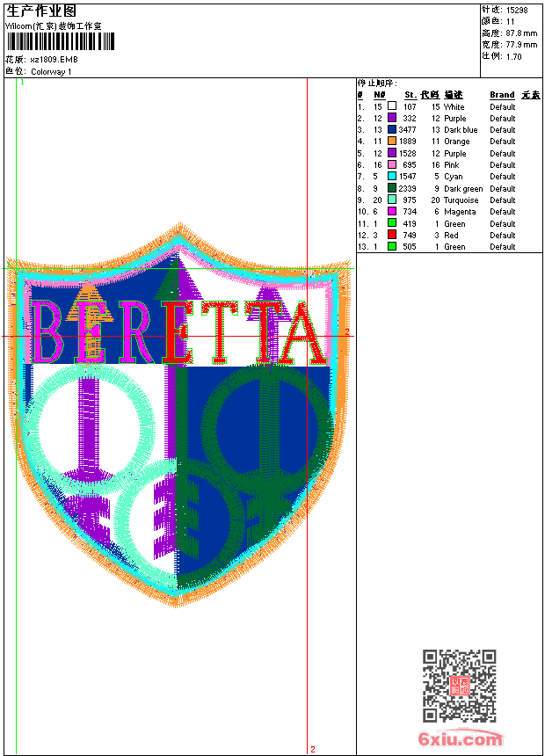Image resolution: width=545 pixels, height=756 pixels.
Task: Click the barcode under the Wilcom heading
Action: pos(61,41)
